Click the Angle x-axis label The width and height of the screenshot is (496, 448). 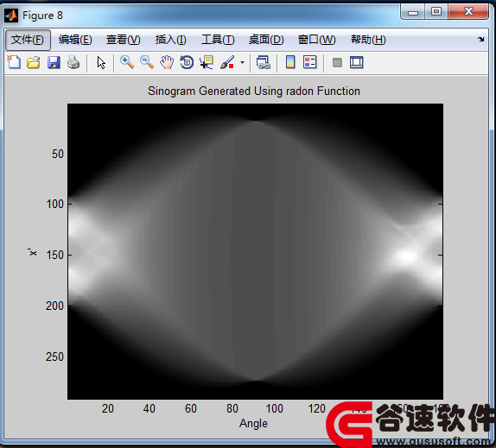(x=253, y=423)
